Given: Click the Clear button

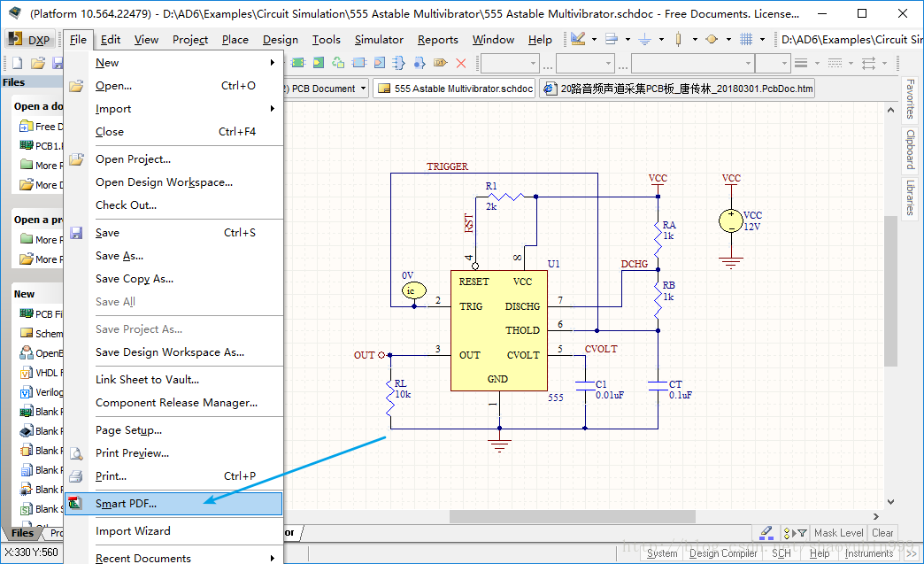Looking at the screenshot, I should point(882,533).
